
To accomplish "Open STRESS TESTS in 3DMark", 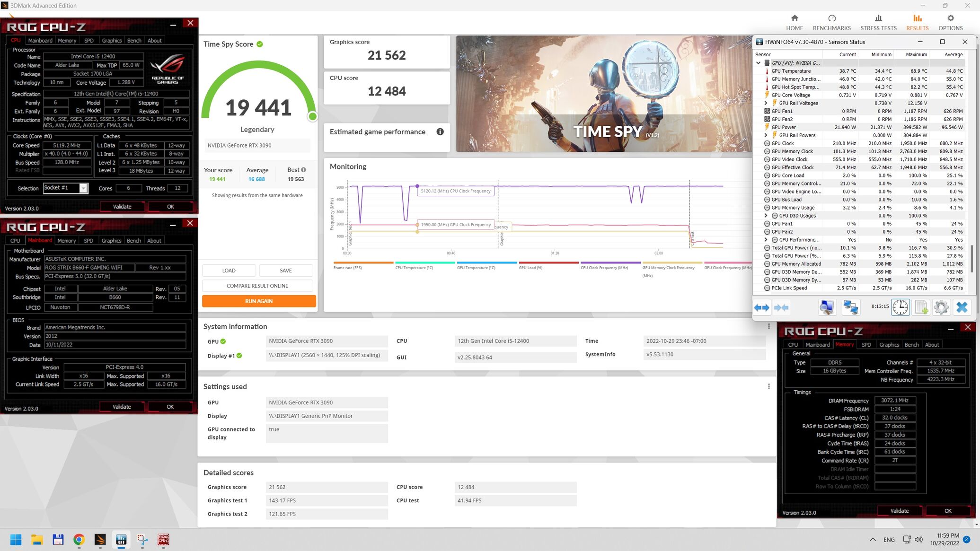I will [878, 22].
